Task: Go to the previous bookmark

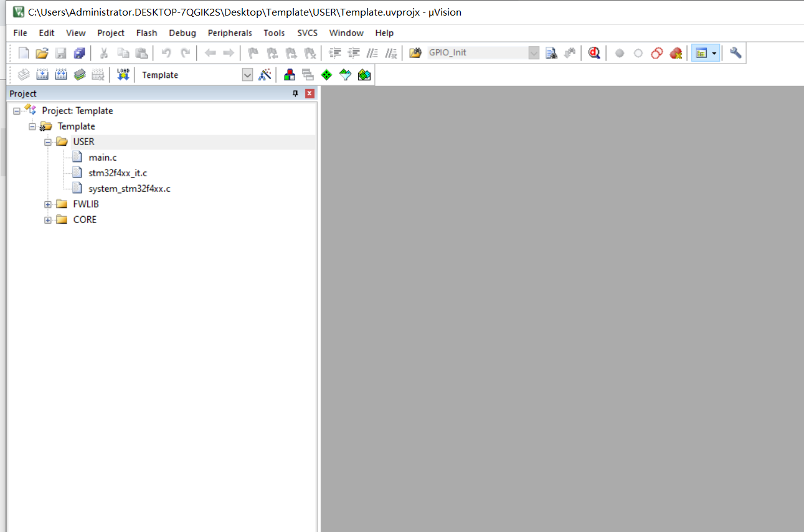Action: pos(272,53)
